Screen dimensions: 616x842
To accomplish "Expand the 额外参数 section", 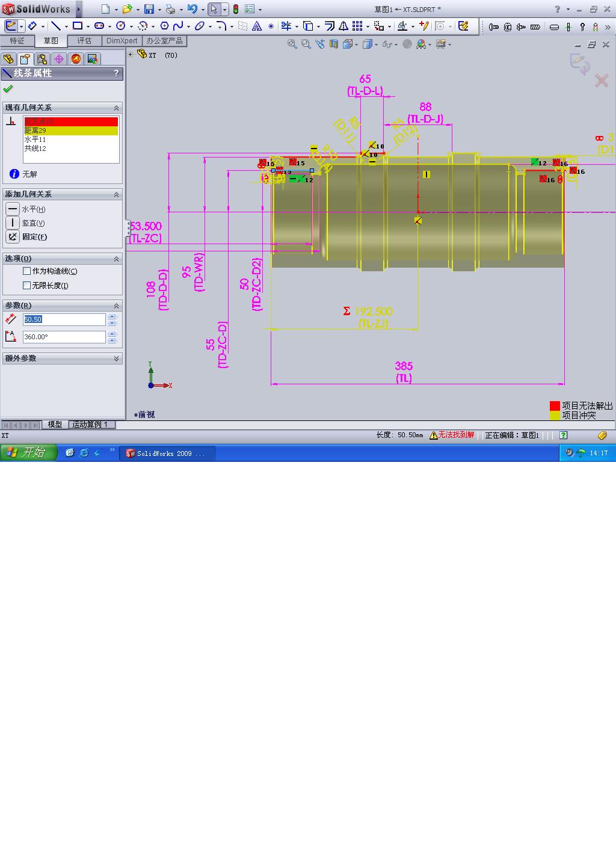I will (x=117, y=358).
